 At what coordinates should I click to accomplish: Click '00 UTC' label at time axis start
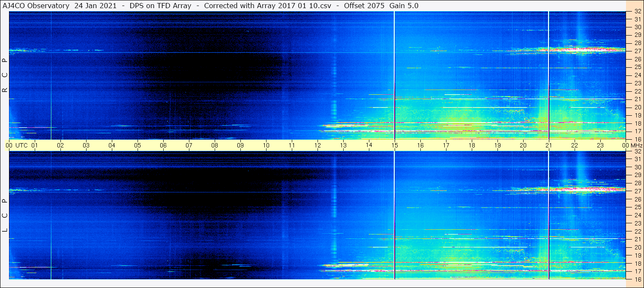coord(16,145)
